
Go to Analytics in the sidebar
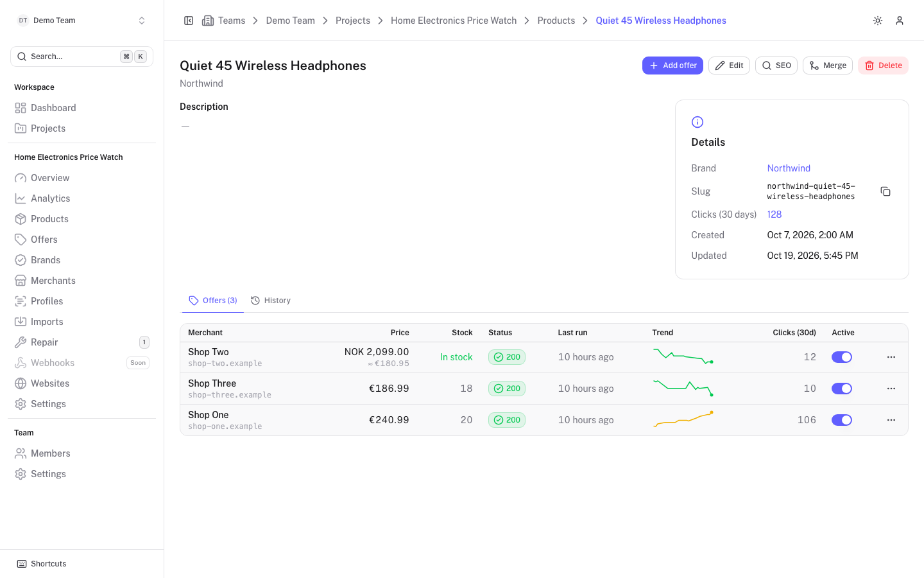[81, 198]
